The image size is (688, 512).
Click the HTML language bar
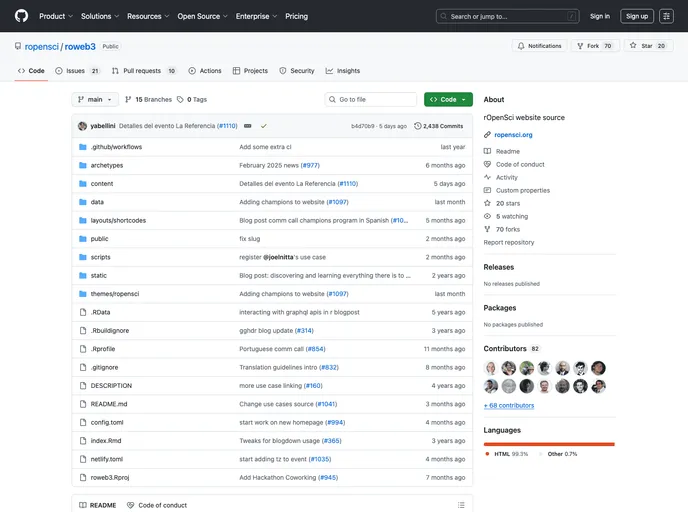[x=548, y=444]
